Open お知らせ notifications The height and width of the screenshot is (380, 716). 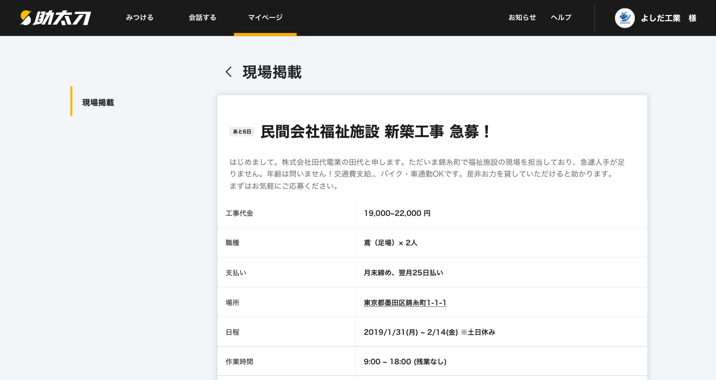pyautogui.click(x=522, y=18)
